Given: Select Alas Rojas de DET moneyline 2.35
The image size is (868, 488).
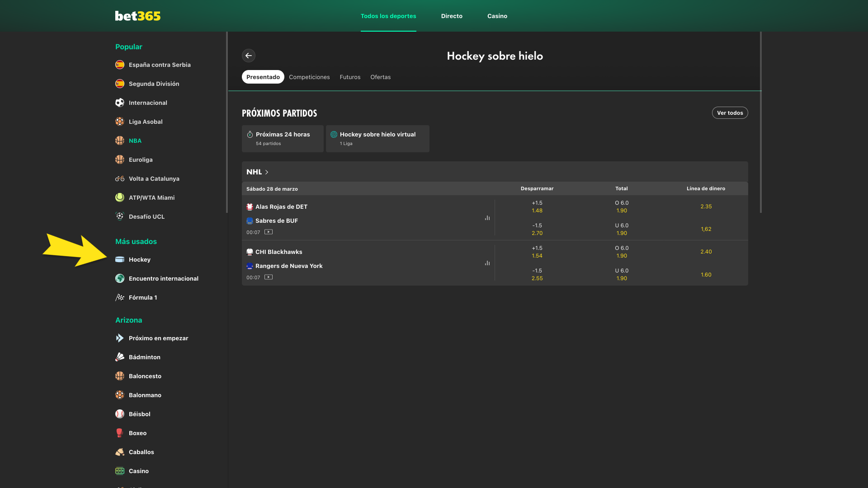Looking at the screenshot, I should (706, 206).
